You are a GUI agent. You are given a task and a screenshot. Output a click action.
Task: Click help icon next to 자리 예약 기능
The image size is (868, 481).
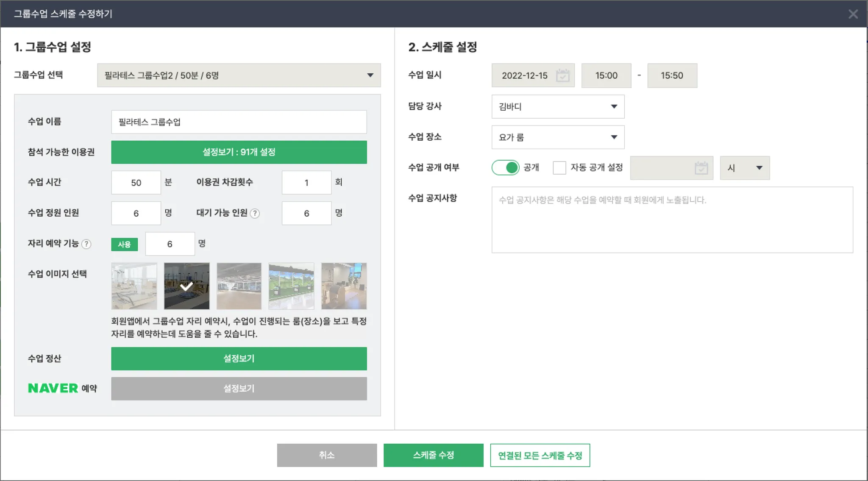[x=86, y=244]
